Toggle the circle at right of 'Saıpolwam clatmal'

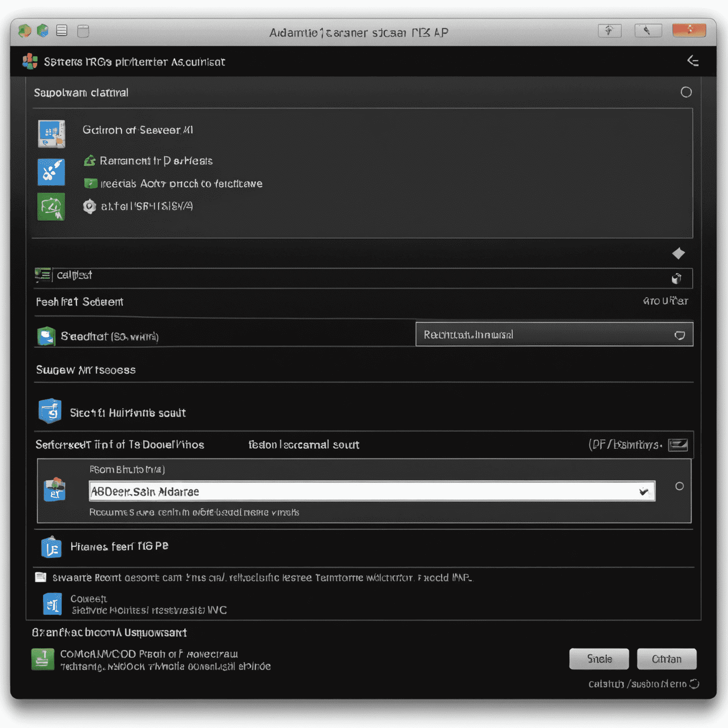point(686,92)
